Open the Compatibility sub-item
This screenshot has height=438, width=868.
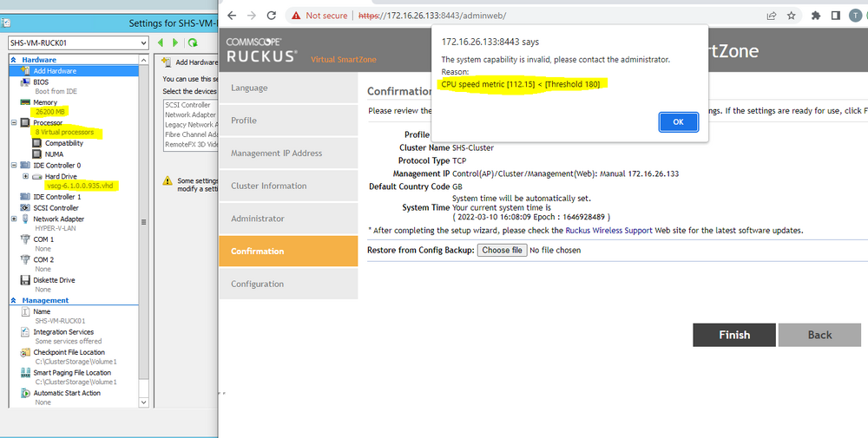64,143
